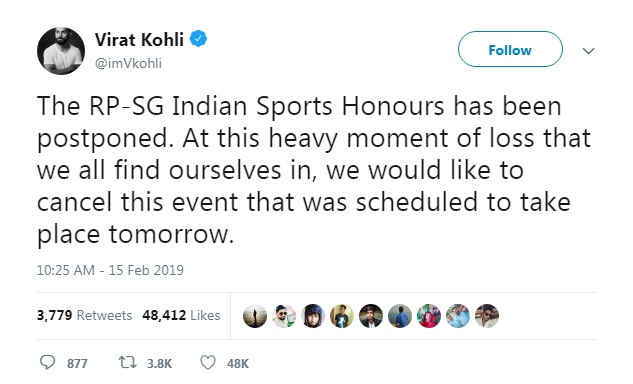Open the sixth liker avatar in blue shirt
The image size is (633, 384).
[x=400, y=316]
